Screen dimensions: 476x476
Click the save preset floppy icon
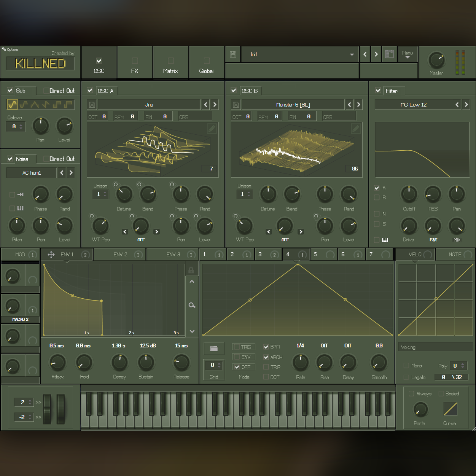click(233, 54)
